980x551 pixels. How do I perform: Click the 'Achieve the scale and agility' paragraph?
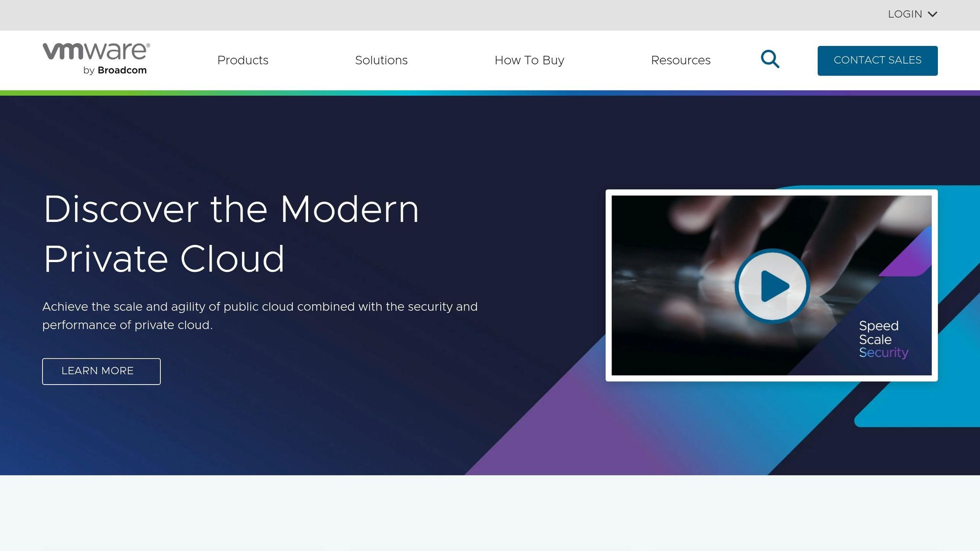click(x=260, y=316)
